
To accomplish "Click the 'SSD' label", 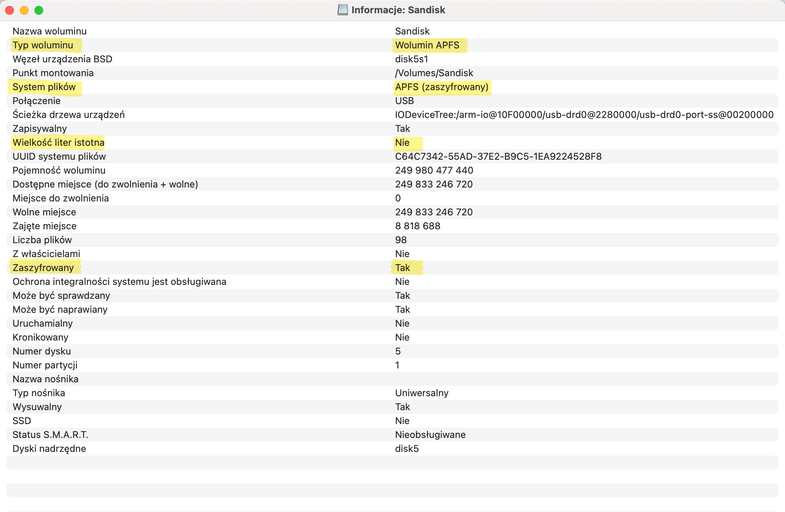I will click(x=22, y=421).
